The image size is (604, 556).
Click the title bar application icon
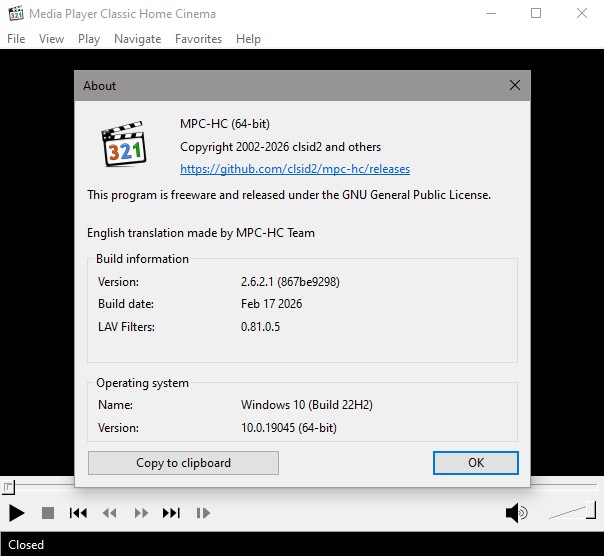click(16, 13)
